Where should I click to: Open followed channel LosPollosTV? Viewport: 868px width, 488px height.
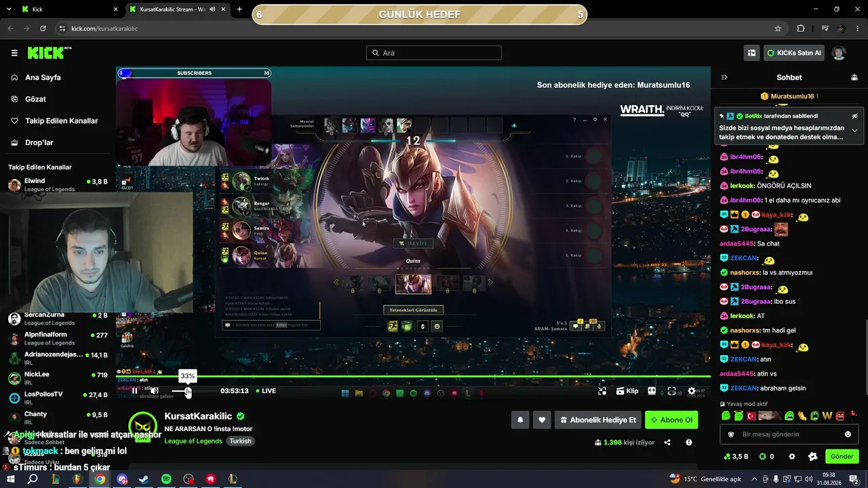(x=58, y=398)
